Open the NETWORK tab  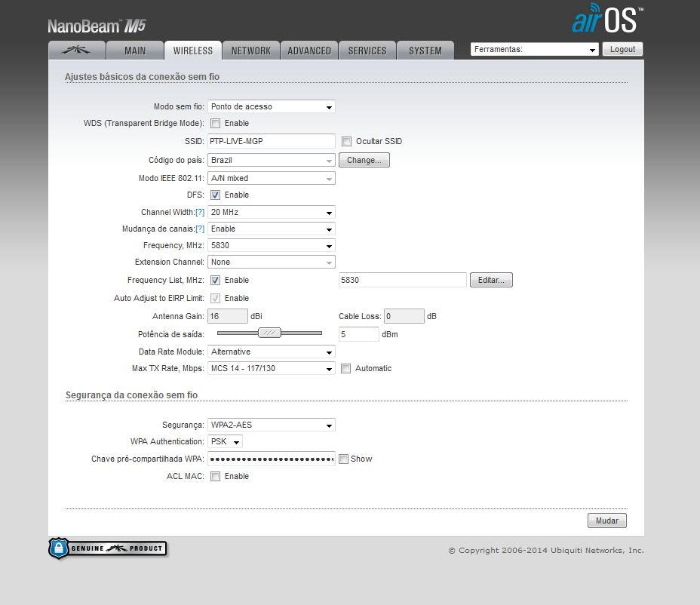tap(251, 51)
